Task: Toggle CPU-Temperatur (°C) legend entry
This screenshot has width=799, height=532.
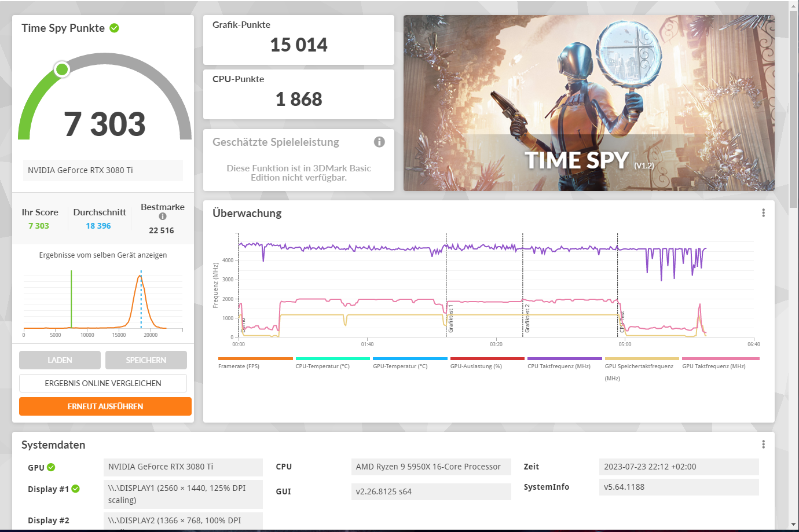Action: 332,363
